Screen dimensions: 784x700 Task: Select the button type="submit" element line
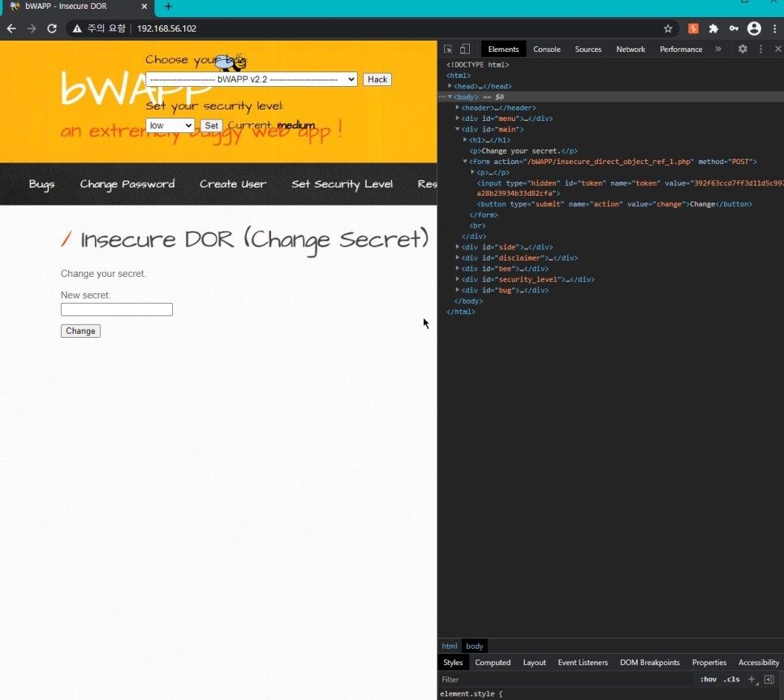[x=614, y=204]
